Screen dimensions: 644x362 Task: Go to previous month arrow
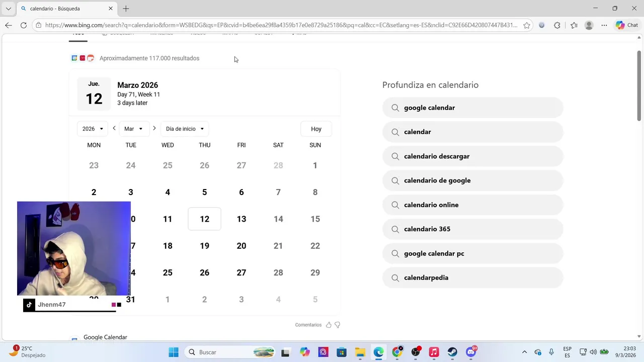(114, 128)
